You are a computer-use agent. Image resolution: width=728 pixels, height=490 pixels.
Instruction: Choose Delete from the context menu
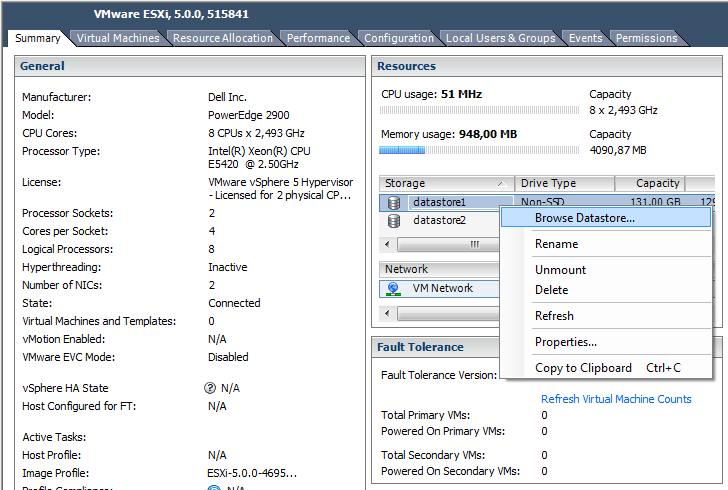coord(606,290)
